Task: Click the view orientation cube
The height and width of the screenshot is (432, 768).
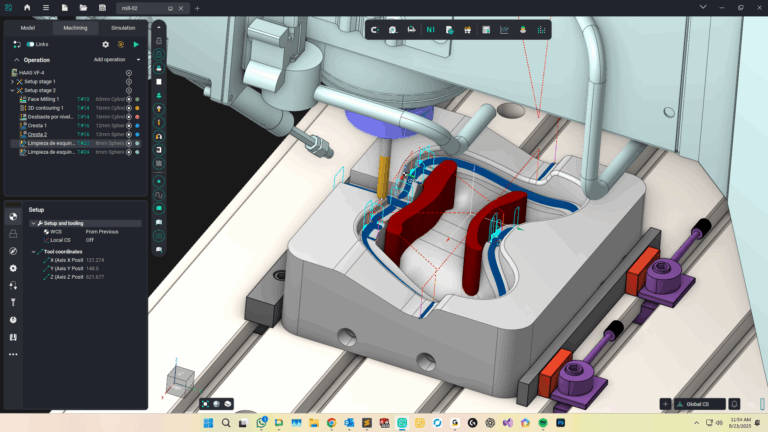Action: coord(181,379)
